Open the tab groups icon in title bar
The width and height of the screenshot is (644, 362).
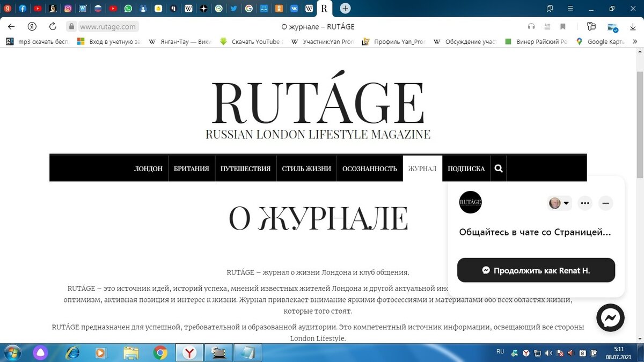click(x=550, y=9)
